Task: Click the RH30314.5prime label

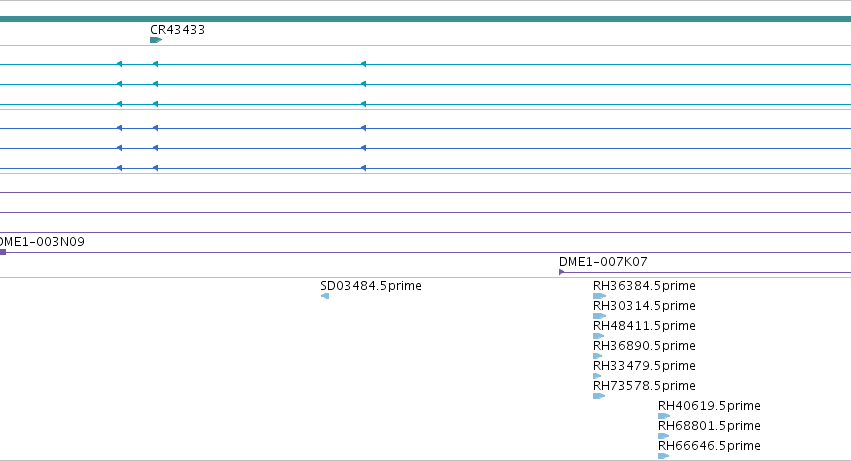Action: pyautogui.click(x=644, y=306)
